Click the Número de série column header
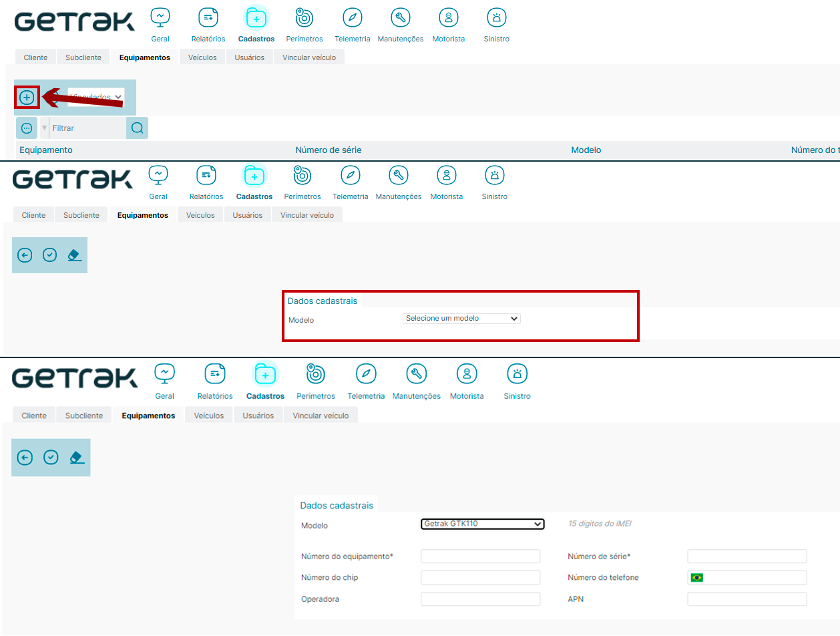Viewport: 840px width, 636px height. (x=328, y=150)
